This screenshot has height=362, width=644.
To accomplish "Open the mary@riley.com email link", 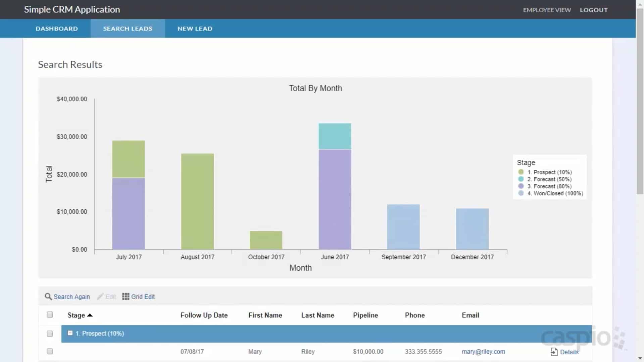I will [x=483, y=352].
